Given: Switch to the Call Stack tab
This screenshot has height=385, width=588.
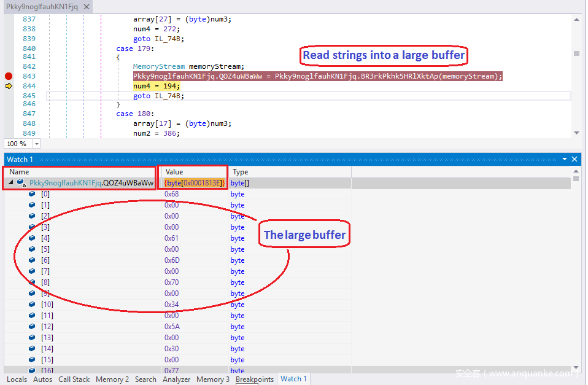Looking at the screenshot, I should pos(74,379).
